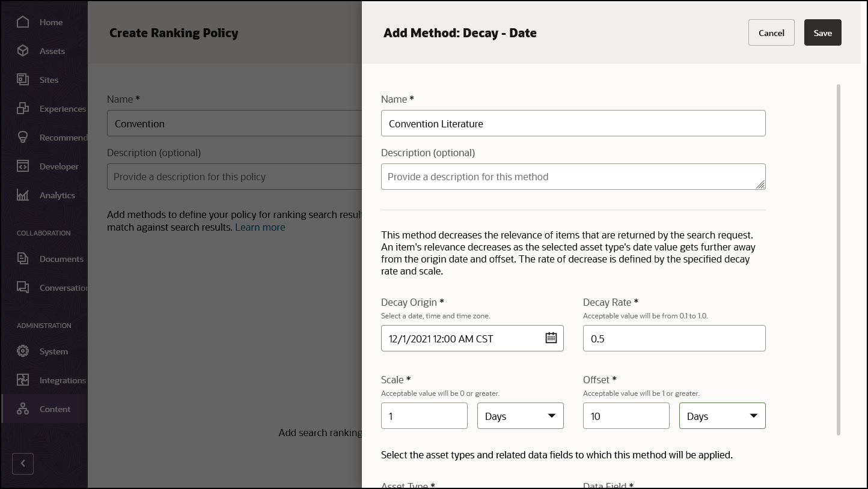Screen dimensions: 868x489
Task: Open the Learn more link
Action: pos(260,227)
